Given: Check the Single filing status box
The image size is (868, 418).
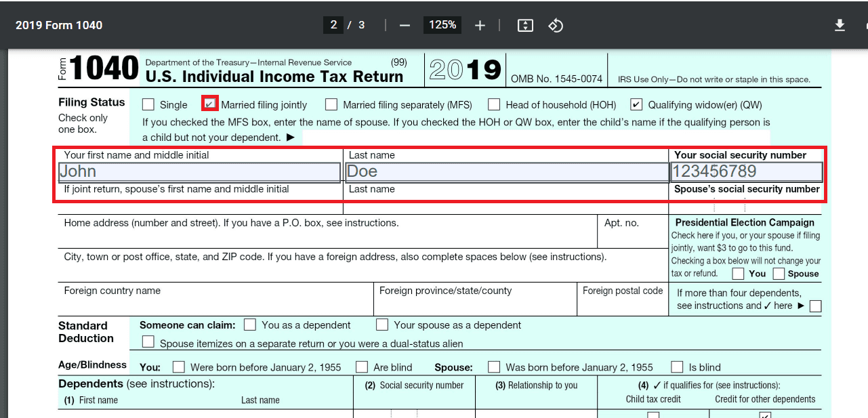Looking at the screenshot, I should click(x=148, y=104).
